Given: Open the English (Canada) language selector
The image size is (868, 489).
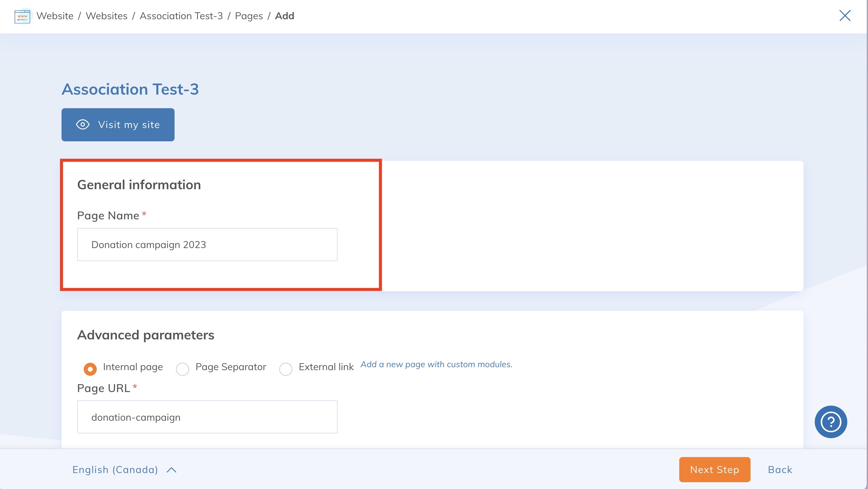Looking at the screenshot, I should click(x=115, y=470).
